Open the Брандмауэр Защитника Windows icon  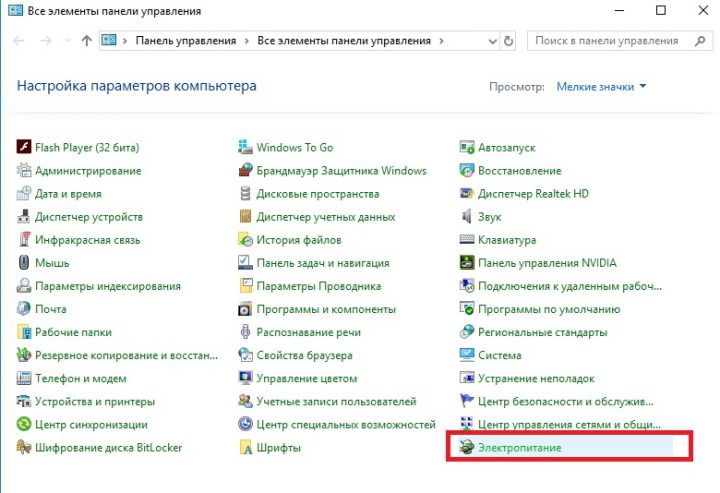(x=246, y=170)
